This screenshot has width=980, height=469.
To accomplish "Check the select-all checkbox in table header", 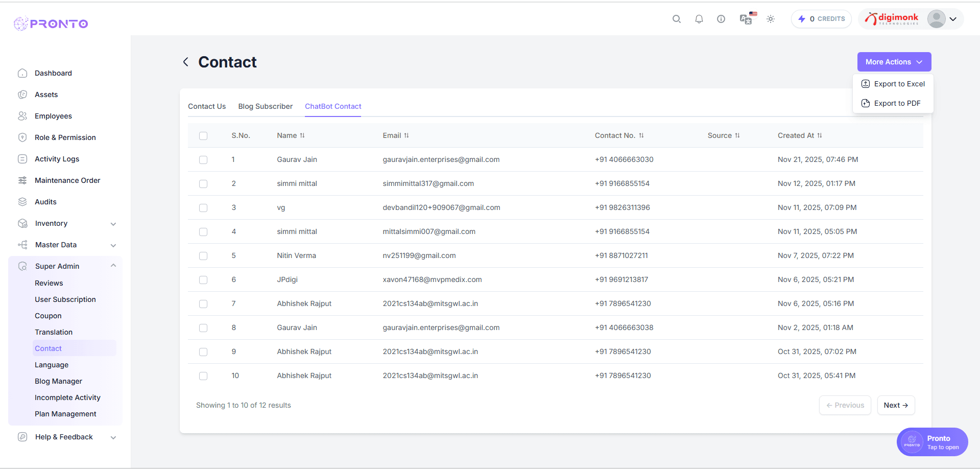I will (203, 136).
